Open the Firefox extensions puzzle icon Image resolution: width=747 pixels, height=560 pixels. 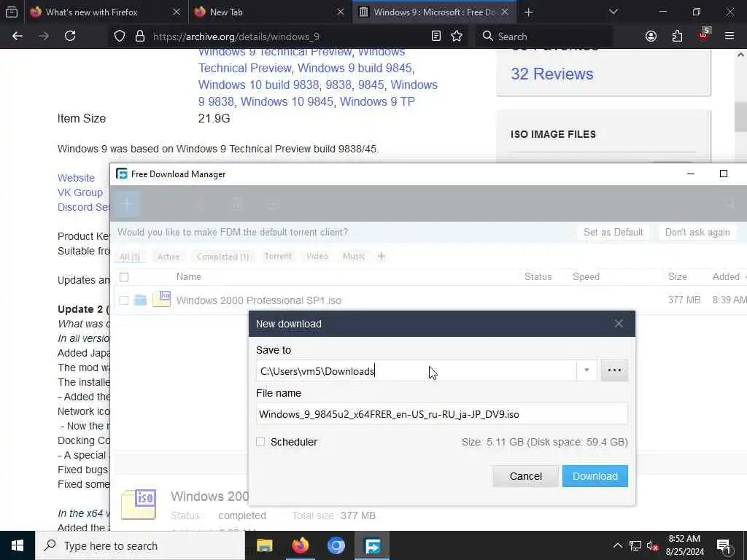point(677,36)
